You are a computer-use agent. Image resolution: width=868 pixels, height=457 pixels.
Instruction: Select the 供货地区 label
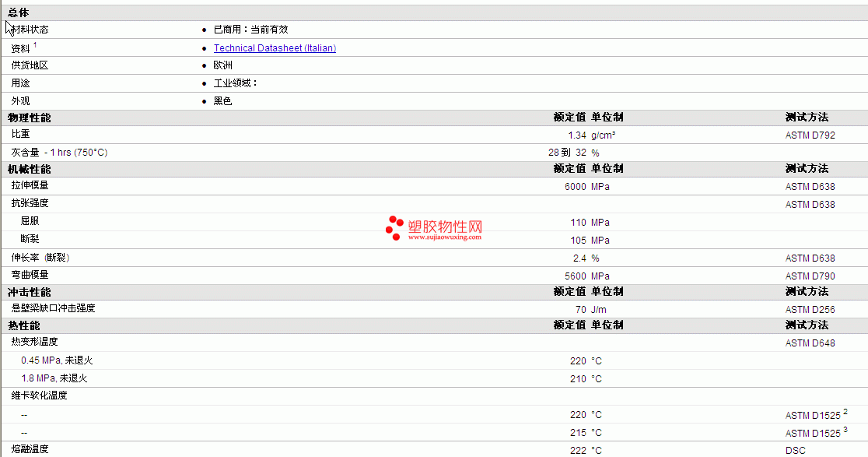30,65
